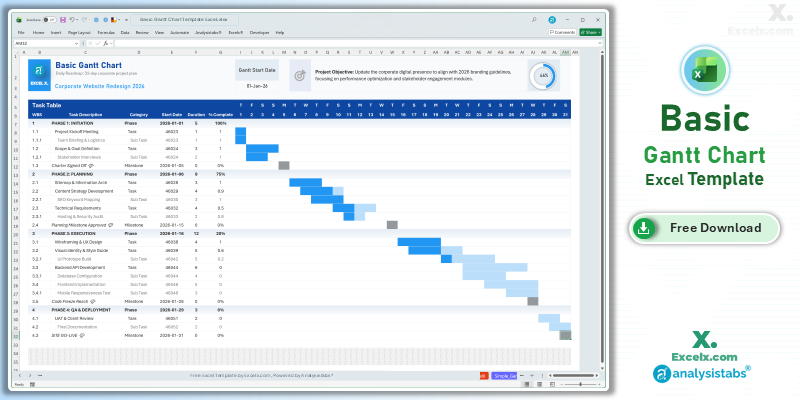Select the Simple_Gantt sheet tab

(x=505, y=376)
